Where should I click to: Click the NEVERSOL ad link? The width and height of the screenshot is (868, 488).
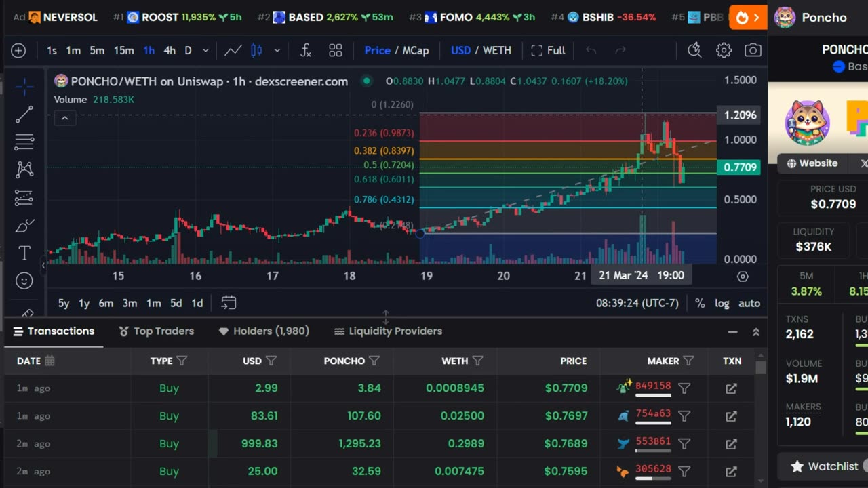[x=62, y=17]
